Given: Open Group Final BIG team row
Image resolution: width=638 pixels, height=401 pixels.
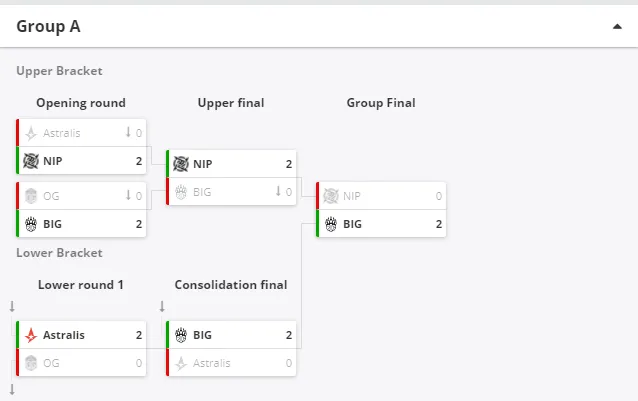Looking at the screenshot, I should coord(381,224).
